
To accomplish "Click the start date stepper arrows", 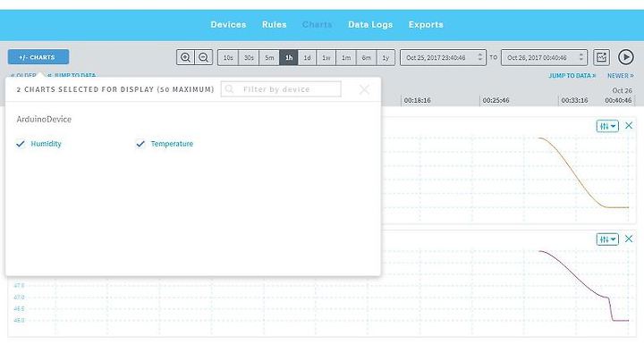I will click(x=480, y=57).
